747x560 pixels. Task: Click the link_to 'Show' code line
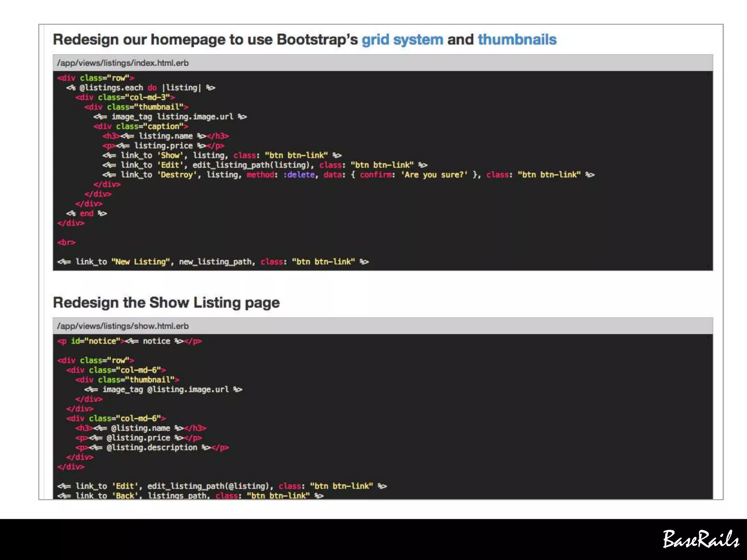coord(222,155)
